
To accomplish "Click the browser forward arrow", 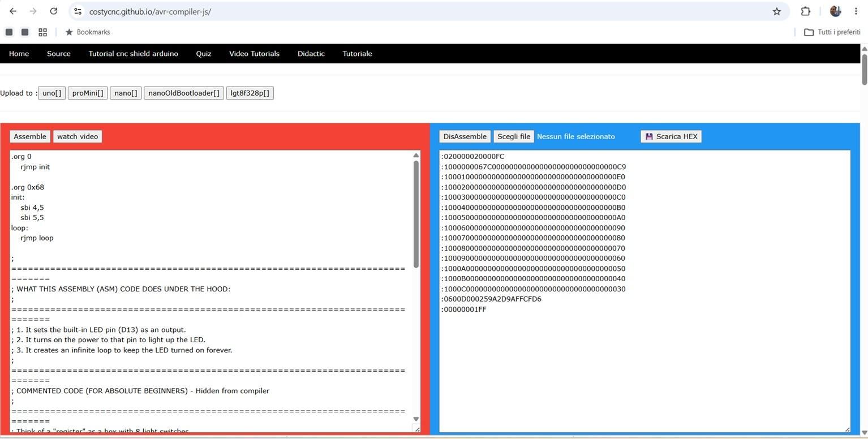I will 33,11.
